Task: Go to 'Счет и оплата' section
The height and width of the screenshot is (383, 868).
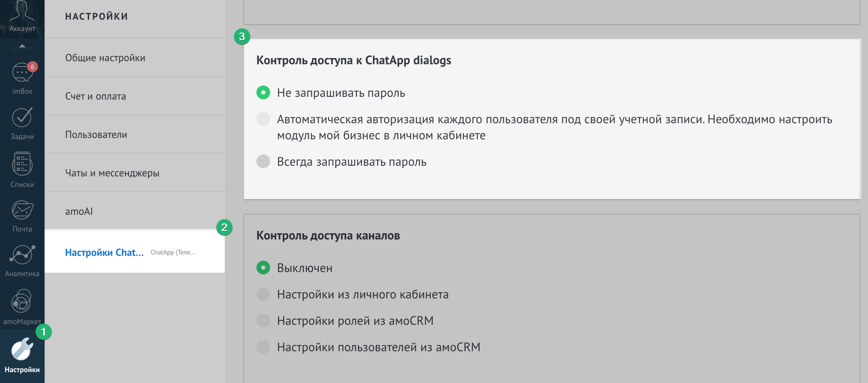Action: [95, 96]
